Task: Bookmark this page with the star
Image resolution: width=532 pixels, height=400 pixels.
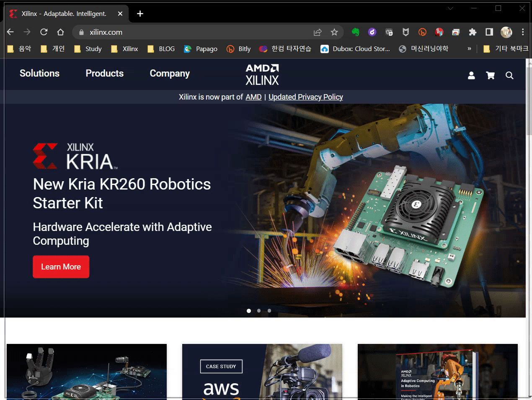Action: (x=334, y=32)
